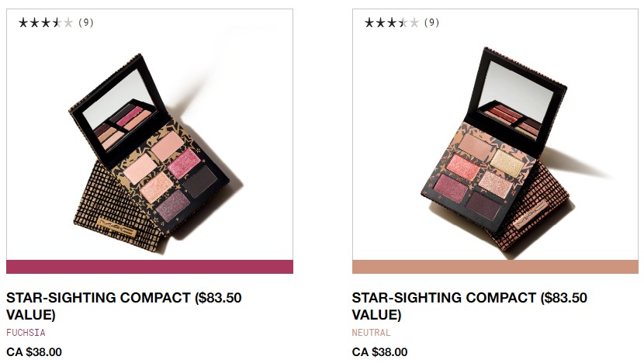Select the neutral beige color bar swatch
Screen dimensions: 644x363
coord(495,267)
